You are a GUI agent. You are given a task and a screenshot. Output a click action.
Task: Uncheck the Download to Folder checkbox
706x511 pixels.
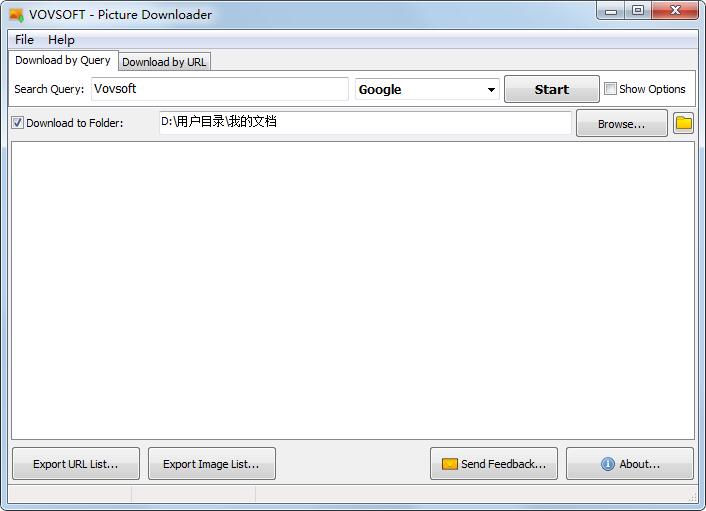(x=18, y=123)
